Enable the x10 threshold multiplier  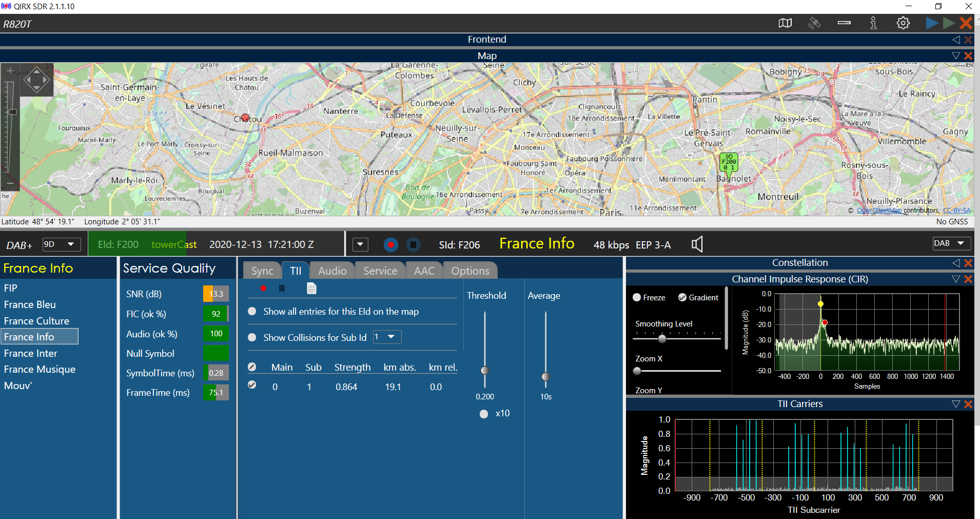[484, 414]
